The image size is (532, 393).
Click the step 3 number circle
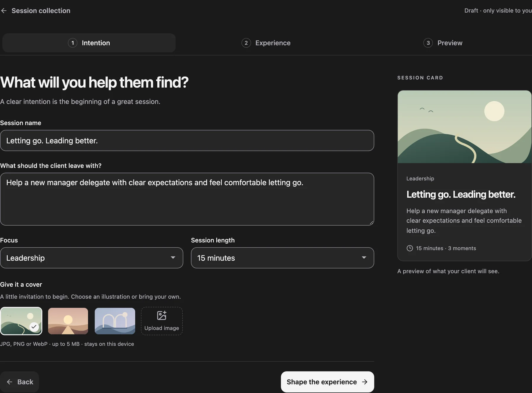pyautogui.click(x=428, y=43)
